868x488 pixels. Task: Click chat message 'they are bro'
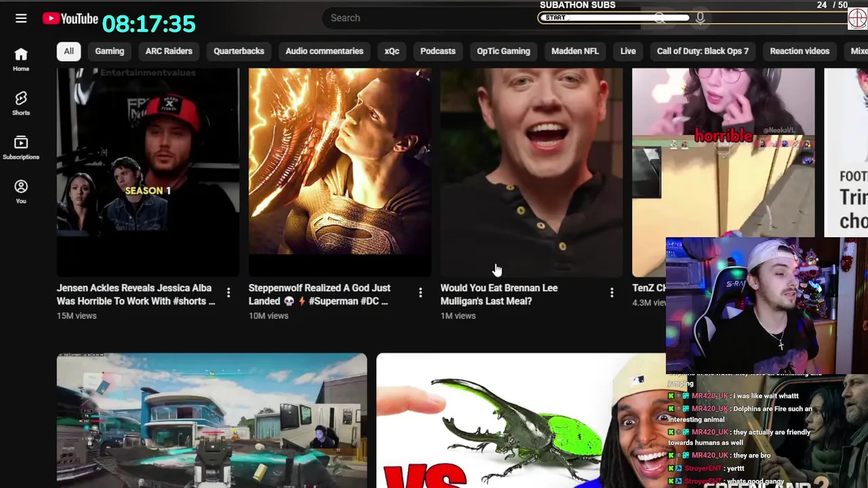tap(751, 455)
